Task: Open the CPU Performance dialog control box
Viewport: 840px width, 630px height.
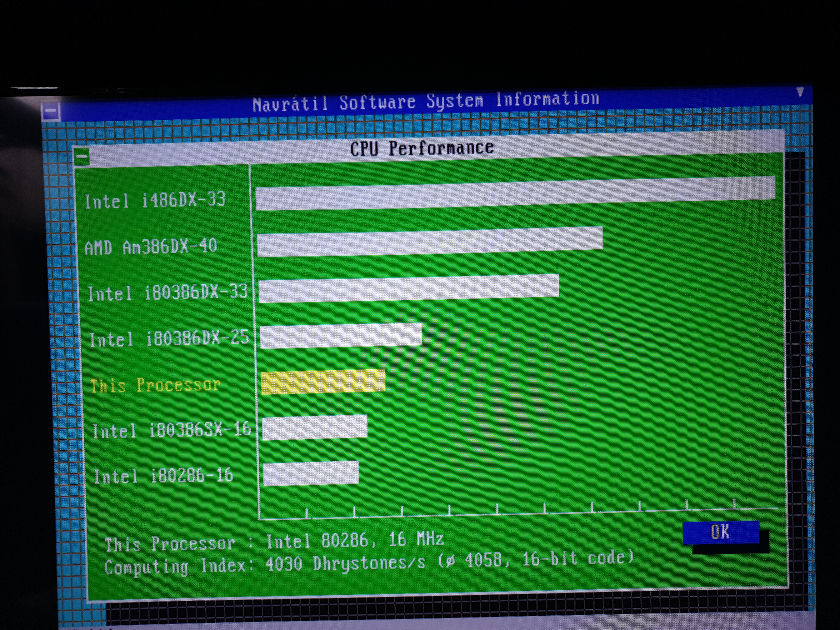Action: tap(82, 156)
